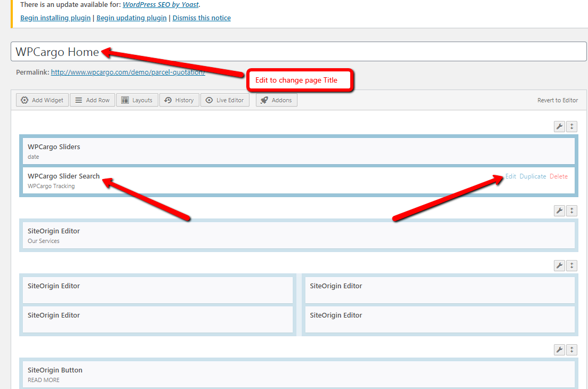
Task: Open the parcel-quotation permalink
Action: [x=128, y=72]
